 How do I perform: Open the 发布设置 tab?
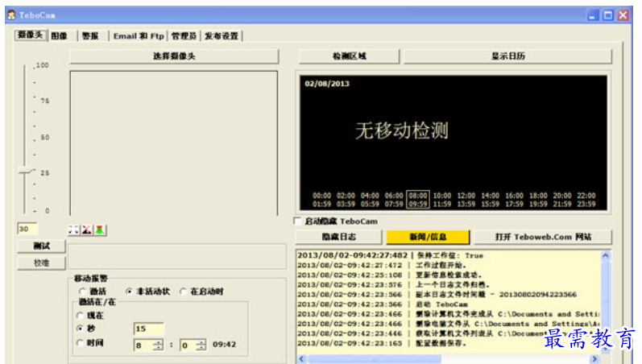222,36
